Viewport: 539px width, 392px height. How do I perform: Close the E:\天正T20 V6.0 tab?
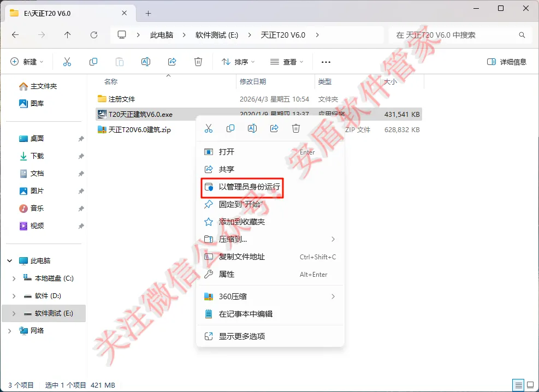pos(125,13)
